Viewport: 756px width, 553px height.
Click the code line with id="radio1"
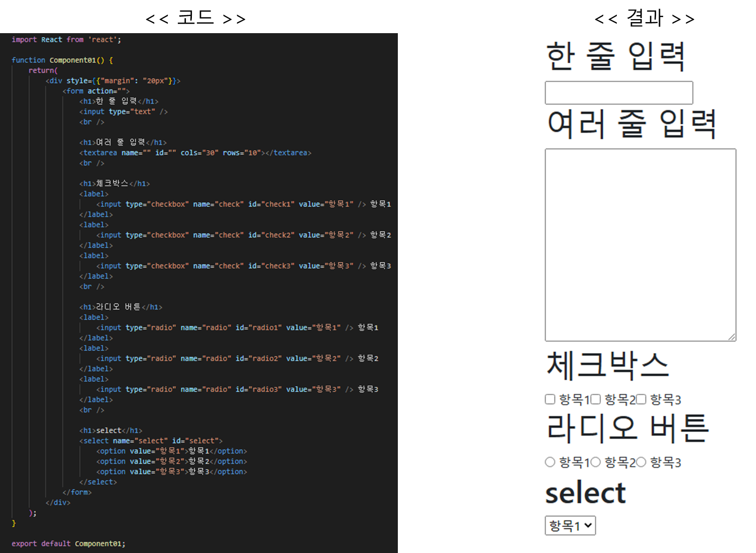click(x=238, y=327)
